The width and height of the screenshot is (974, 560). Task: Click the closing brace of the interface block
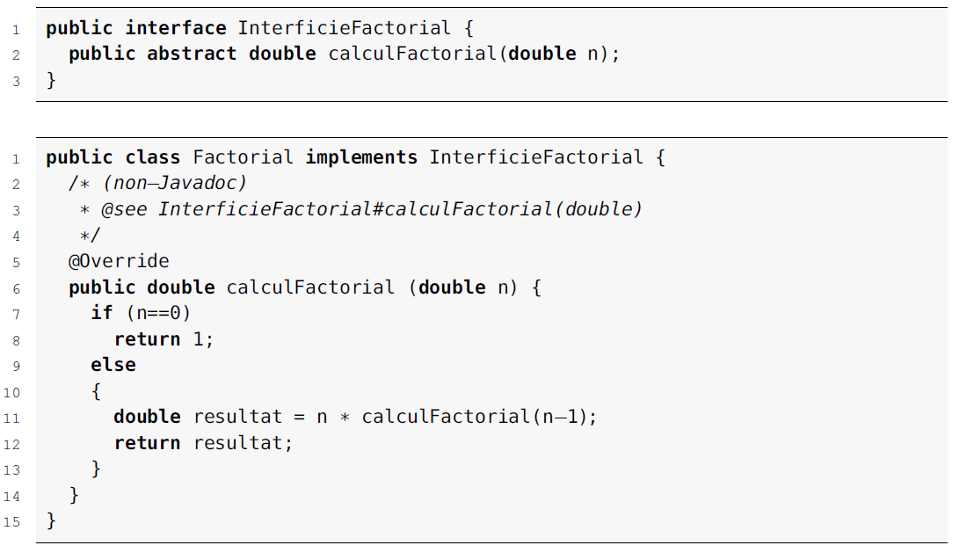coord(51,80)
